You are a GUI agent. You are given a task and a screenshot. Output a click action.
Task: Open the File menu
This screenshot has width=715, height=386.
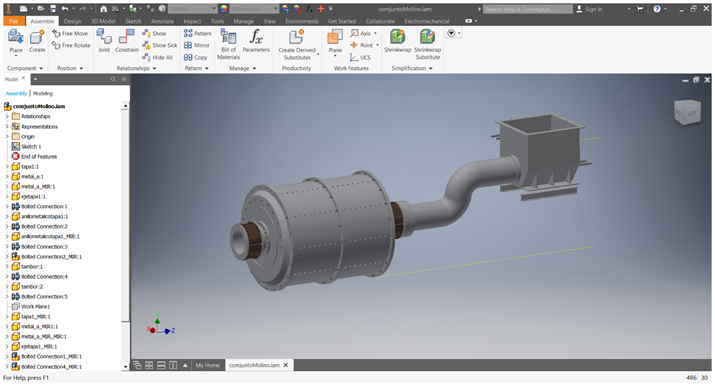click(x=14, y=21)
